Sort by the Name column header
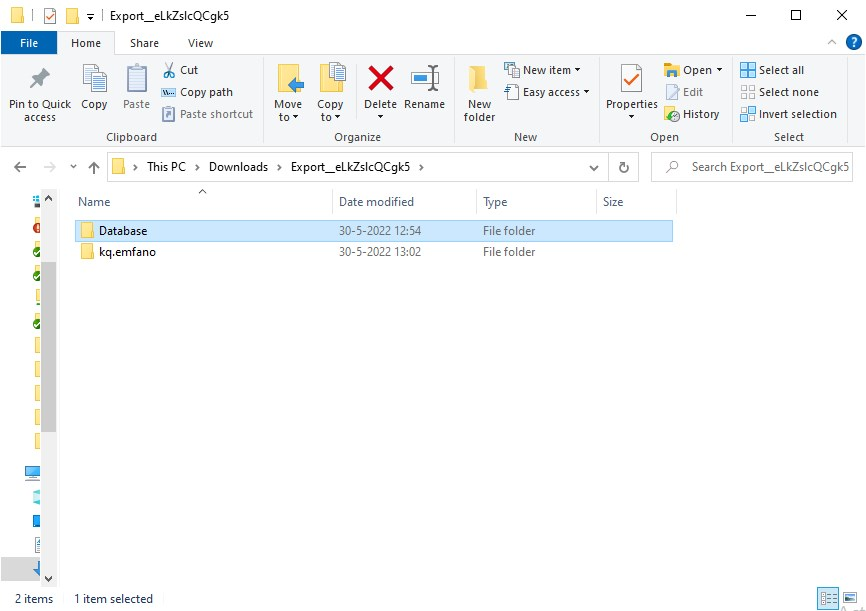The height and width of the screenshot is (611, 866). pos(202,202)
